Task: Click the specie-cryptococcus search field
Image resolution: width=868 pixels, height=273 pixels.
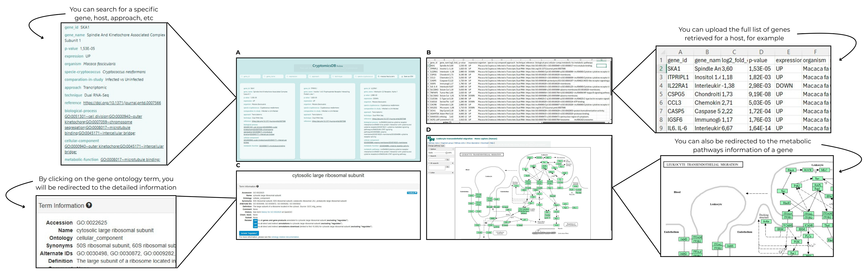Action: click(364, 76)
